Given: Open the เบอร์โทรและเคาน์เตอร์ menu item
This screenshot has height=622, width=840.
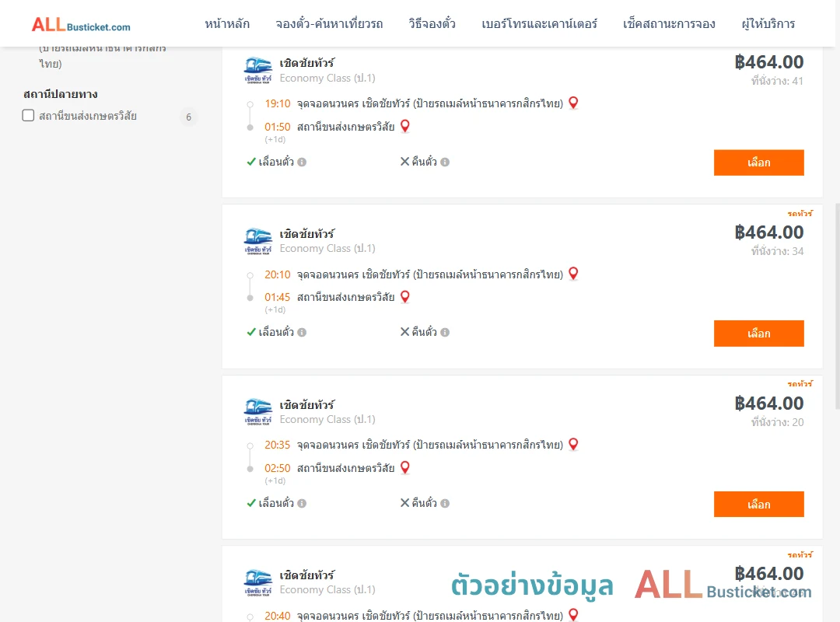Looking at the screenshot, I should tap(539, 23).
